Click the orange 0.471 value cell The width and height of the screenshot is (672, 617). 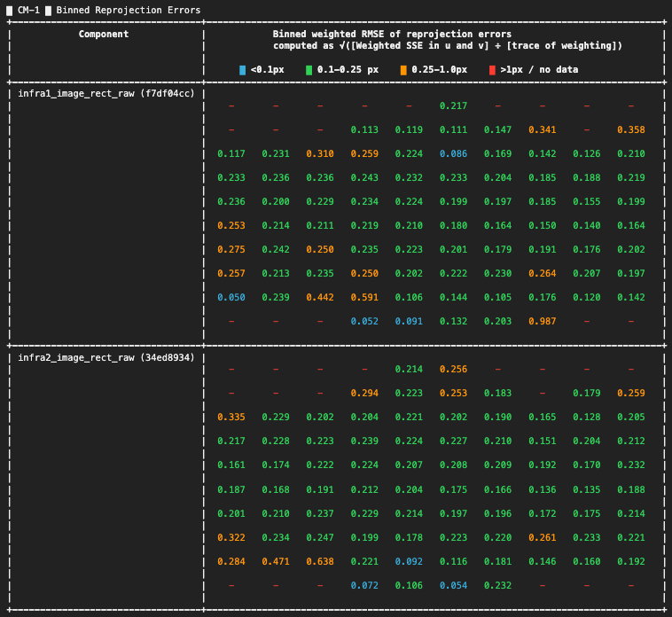pos(276,560)
